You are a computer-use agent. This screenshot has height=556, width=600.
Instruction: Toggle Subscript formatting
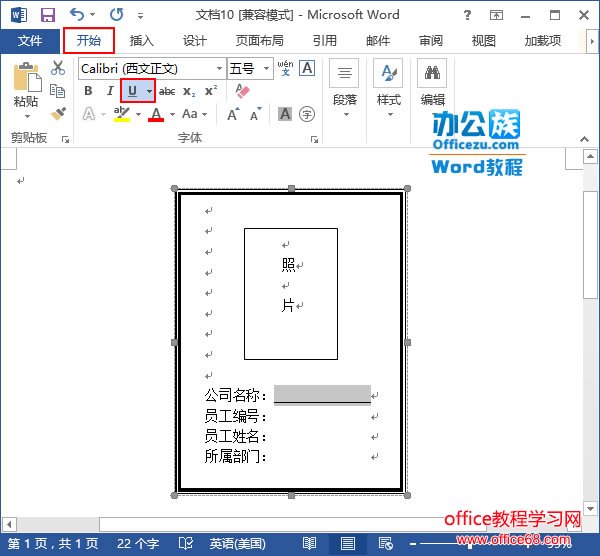[189, 91]
